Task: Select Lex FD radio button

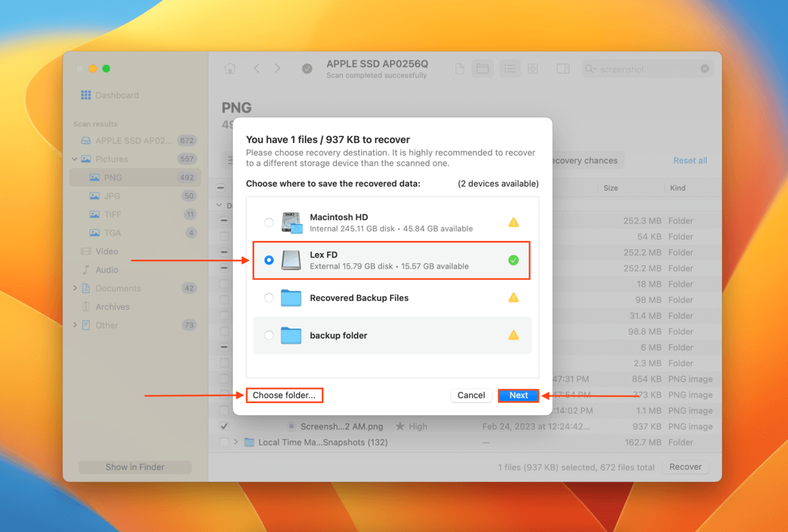Action: tap(269, 260)
